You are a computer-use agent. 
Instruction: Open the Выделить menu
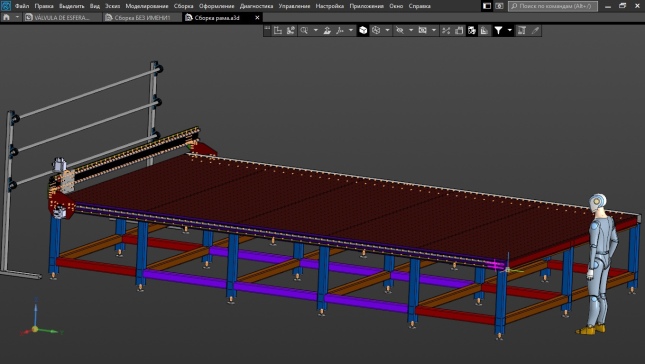[x=72, y=6]
